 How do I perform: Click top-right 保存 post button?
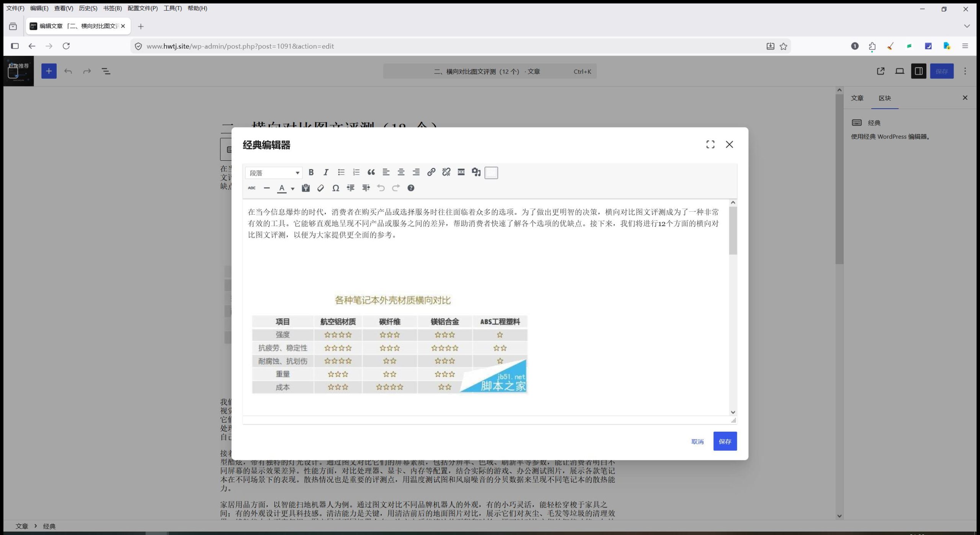[942, 71]
